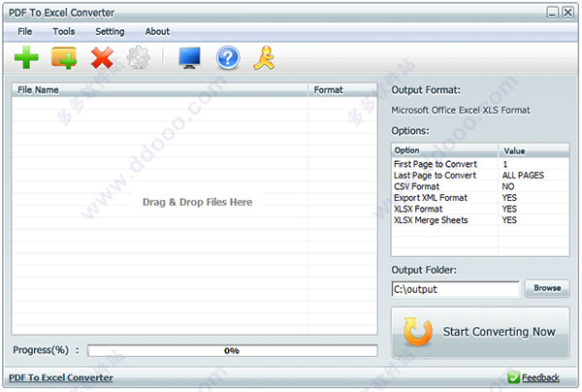
Task: Open help via blue question mark icon
Action: [228, 58]
